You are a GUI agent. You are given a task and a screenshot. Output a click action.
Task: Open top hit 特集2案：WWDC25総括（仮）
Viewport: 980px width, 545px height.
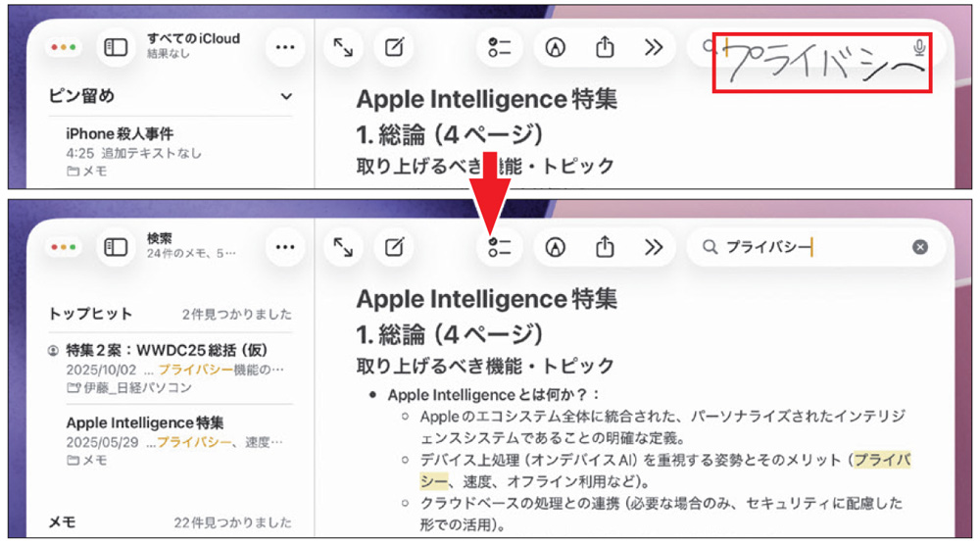coord(171,369)
